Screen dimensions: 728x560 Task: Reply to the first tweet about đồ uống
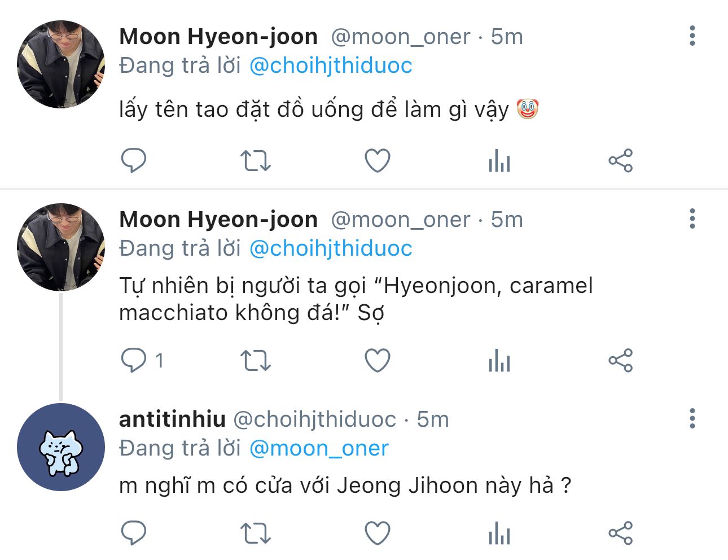click(x=134, y=161)
